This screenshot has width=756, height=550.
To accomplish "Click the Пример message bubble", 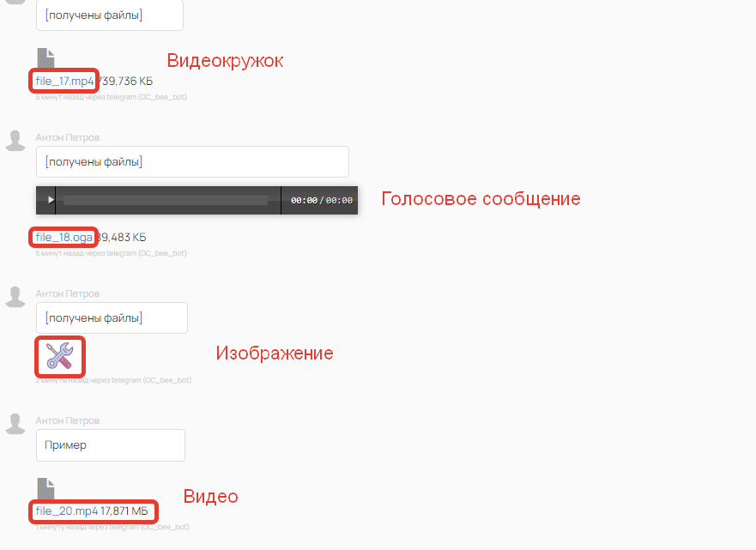I will coord(111,445).
